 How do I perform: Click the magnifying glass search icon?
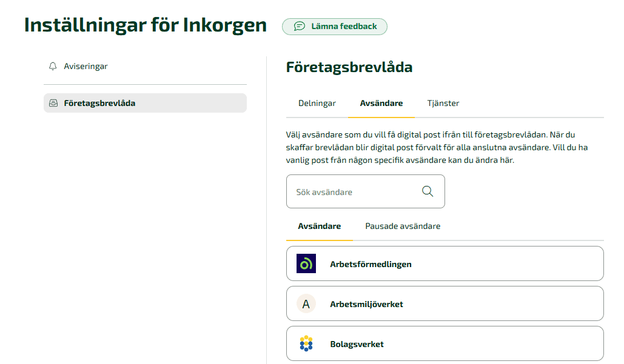click(428, 191)
